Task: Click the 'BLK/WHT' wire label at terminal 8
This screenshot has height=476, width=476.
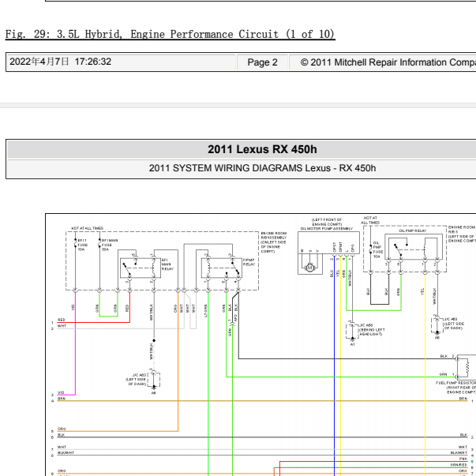Action: [x=66, y=452]
